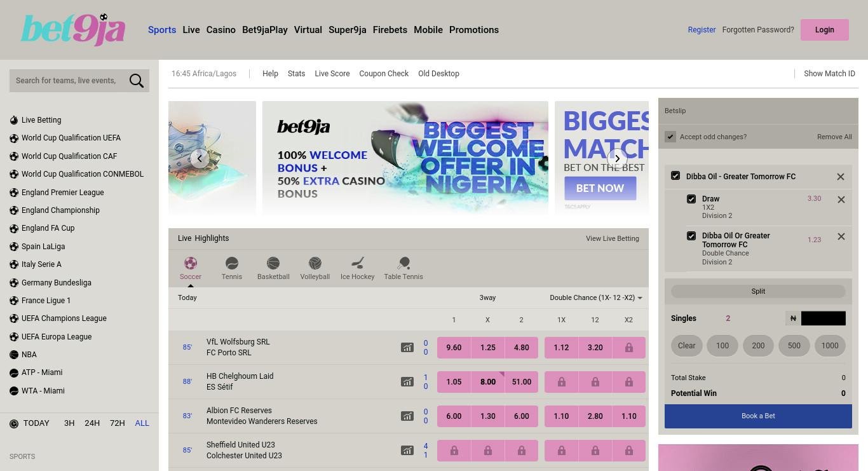Select draw odds 8.00 for Chelghoum Laid match
The height and width of the screenshot is (471, 868).
pyautogui.click(x=487, y=382)
